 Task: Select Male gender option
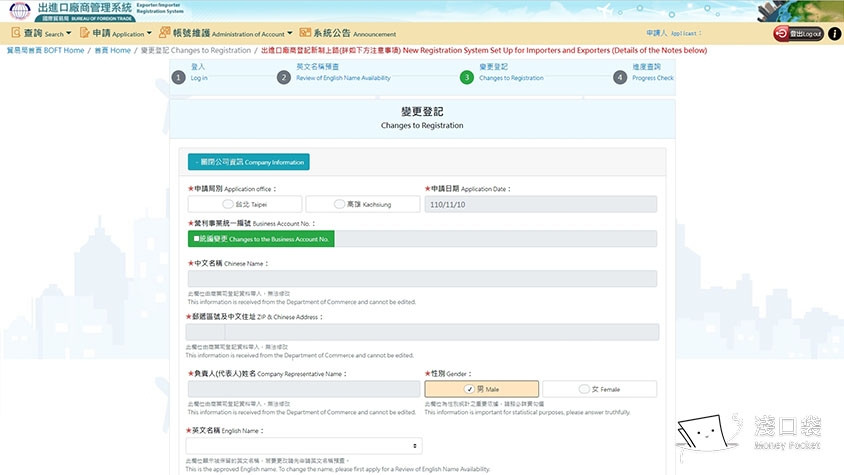(482, 389)
